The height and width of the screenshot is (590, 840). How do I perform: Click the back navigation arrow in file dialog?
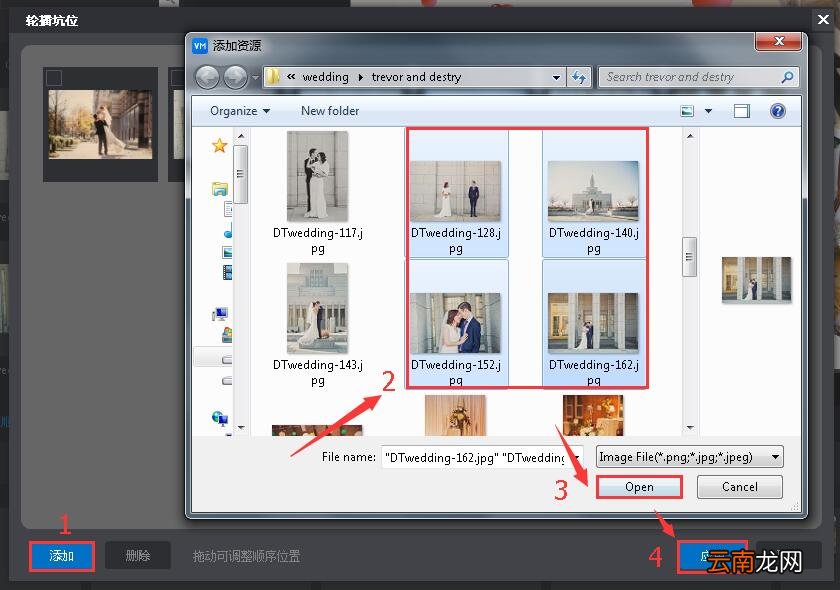pyautogui.click(x=207, y=77)
